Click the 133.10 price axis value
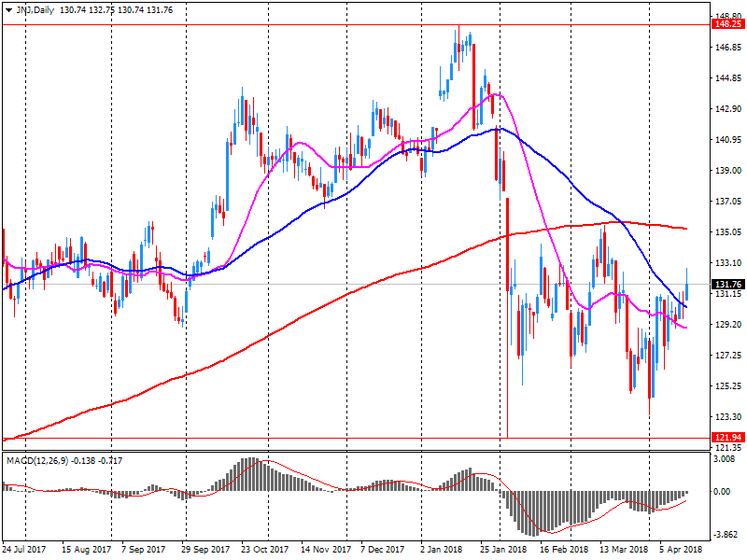 [x=728, y=263]
